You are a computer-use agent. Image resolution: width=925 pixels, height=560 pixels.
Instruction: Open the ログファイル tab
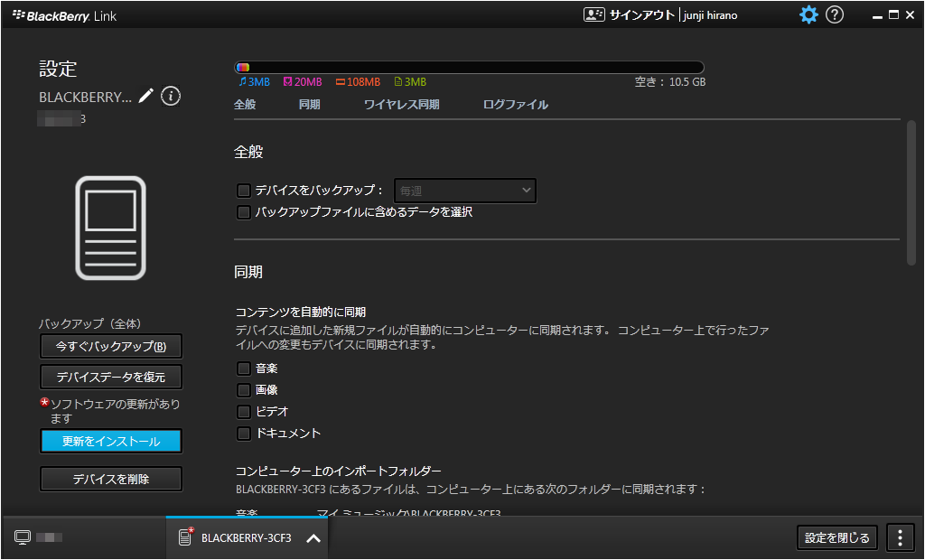click(x=515, y=105)
